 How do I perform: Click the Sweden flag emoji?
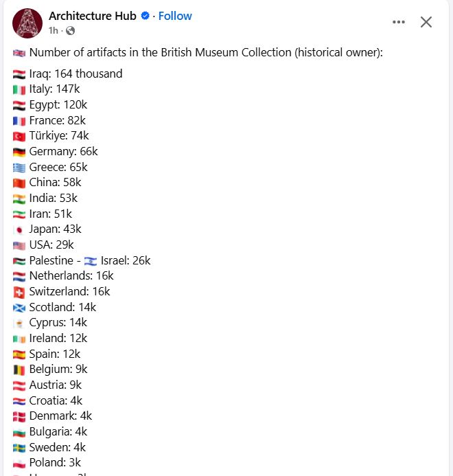point(19,448)
